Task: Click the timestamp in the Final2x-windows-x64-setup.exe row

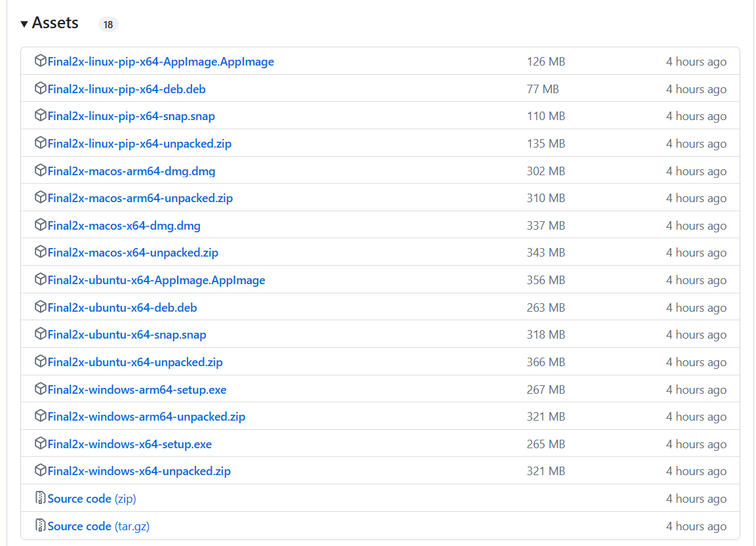Action: 696,445
